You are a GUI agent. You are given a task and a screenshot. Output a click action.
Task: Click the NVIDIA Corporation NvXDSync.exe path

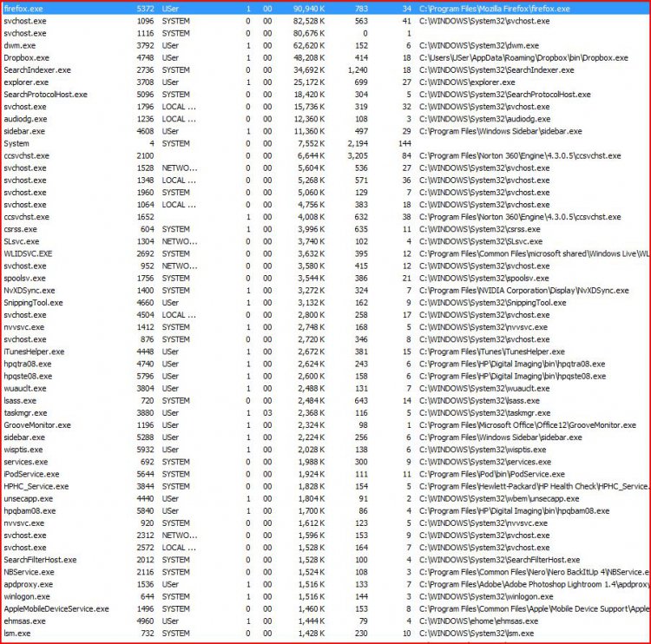[x=524, y=291]
